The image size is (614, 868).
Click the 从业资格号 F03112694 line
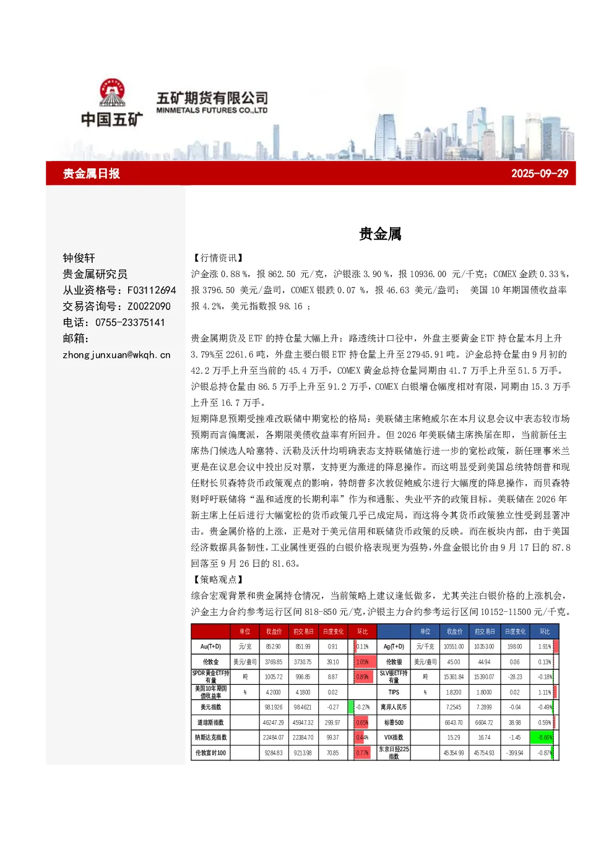point(119,290)
